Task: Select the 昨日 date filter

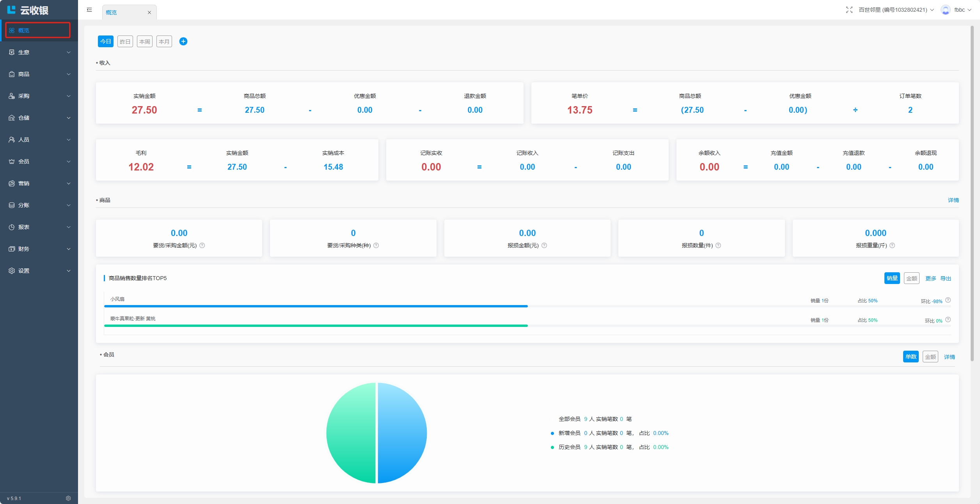Action: point(125,41)
